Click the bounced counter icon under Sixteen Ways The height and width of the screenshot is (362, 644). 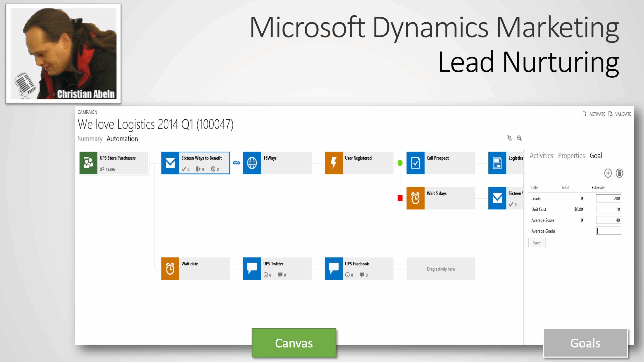198,169
